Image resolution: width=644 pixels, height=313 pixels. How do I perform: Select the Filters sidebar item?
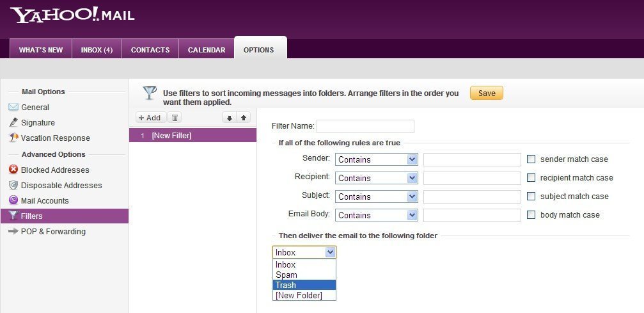[65, 216]
